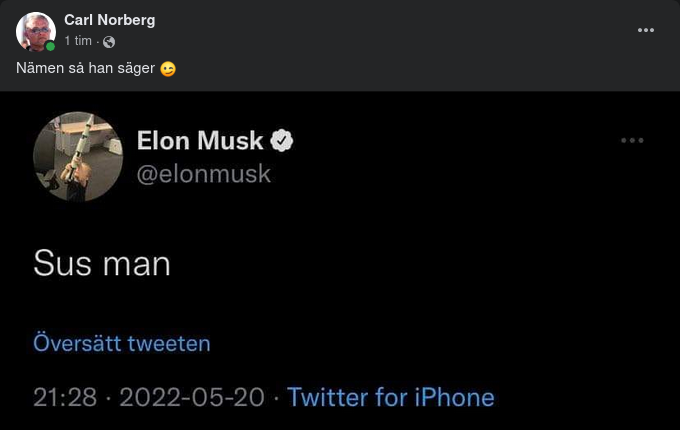The height and width of the screenshot is (430, 680).
Task: Click the winking emoji in the caption
Action: [x=168, y=69]
